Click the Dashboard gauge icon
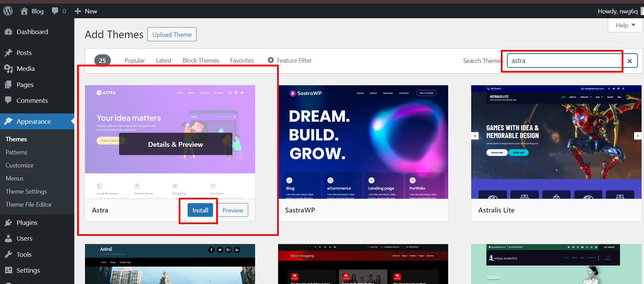 click(x=9, y=32)
